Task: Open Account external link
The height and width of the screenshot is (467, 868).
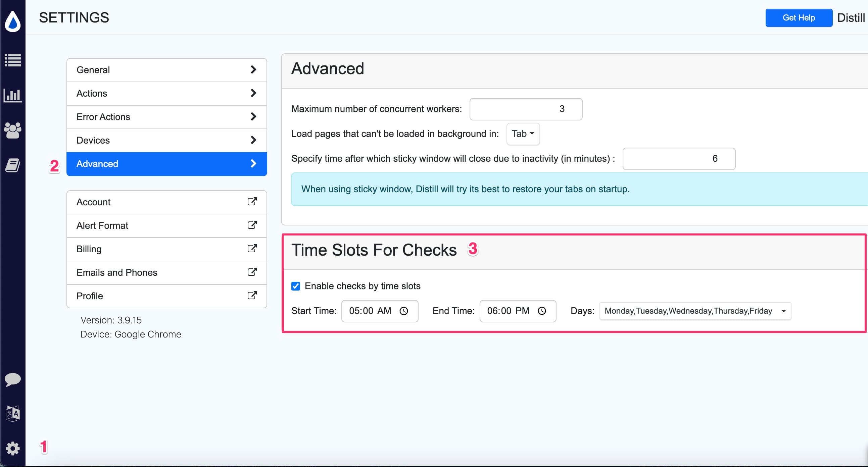Action: point(251,202)
